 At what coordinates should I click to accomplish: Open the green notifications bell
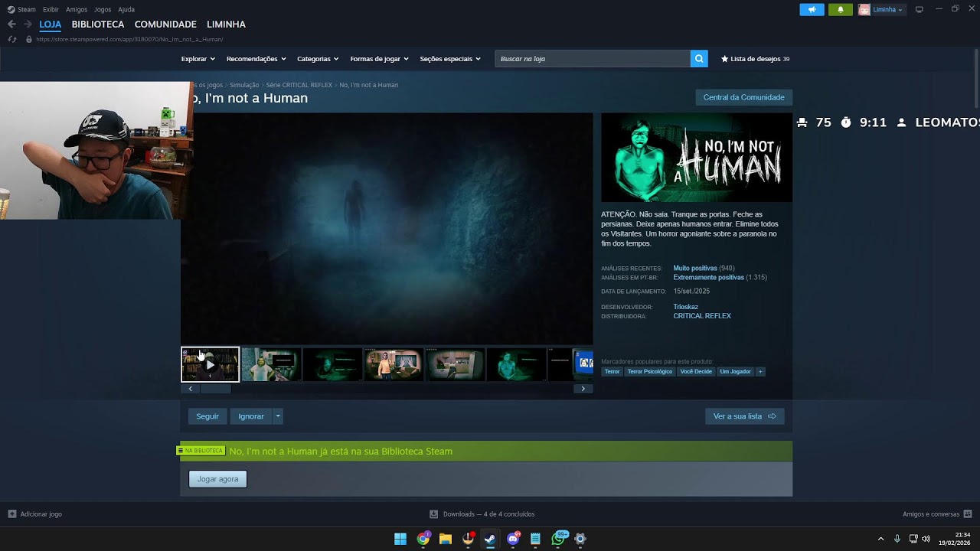point(841,10)
